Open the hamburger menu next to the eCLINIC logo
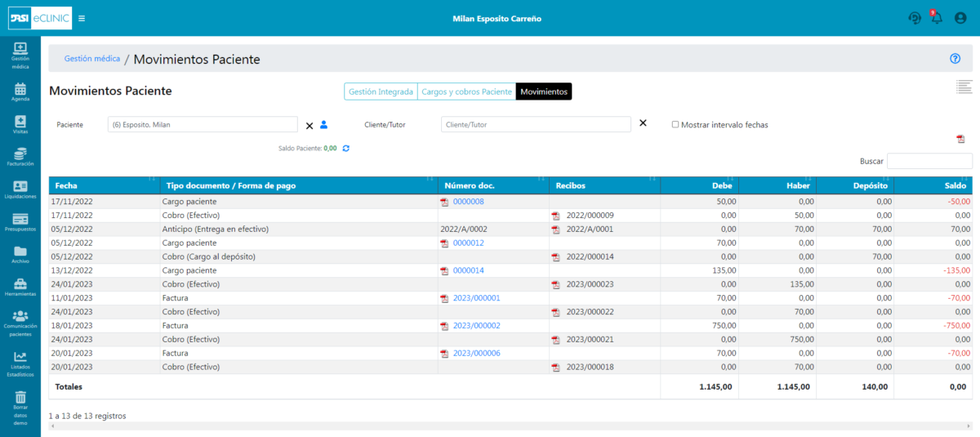Screen dimensions: 980x437 [82, 18]
